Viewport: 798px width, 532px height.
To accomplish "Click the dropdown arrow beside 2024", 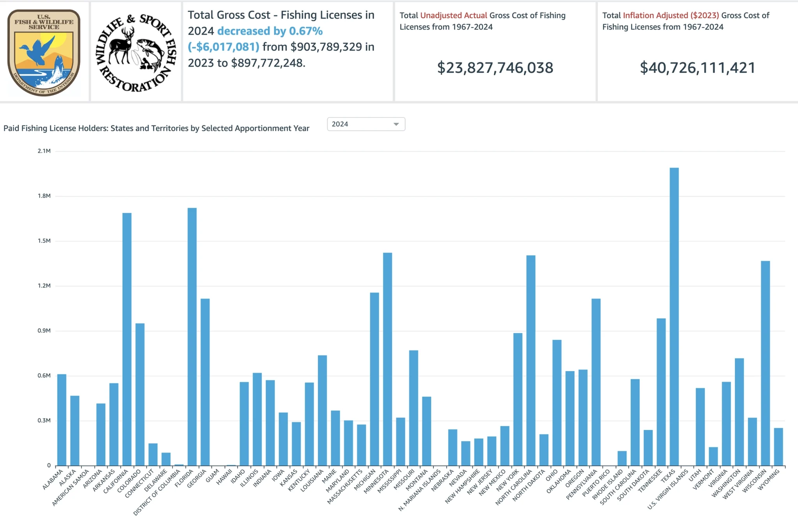I will pyautogui.click(x=396, y=124).
